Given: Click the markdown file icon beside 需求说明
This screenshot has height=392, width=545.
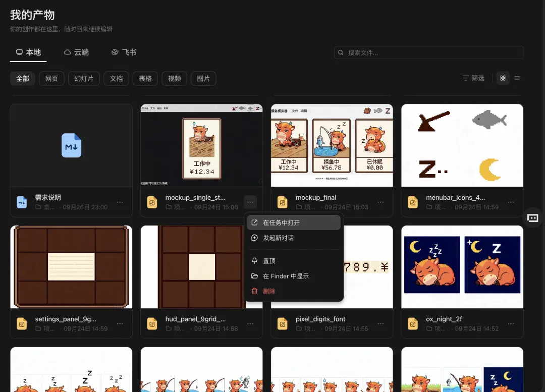Looking at the screenshot, I should (22, 202).
